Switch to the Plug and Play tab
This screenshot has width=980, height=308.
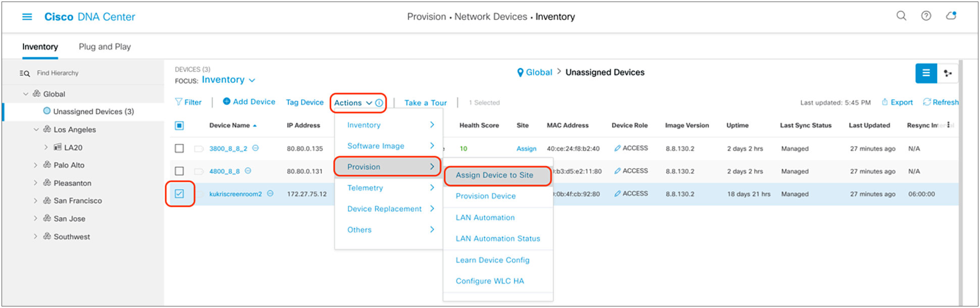[105, 46]
